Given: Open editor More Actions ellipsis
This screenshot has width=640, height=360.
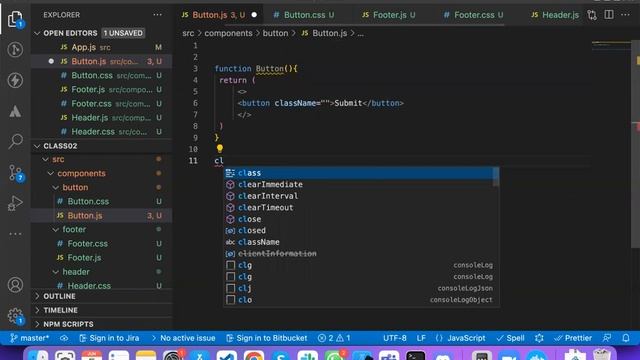Looking at the screenshot, I should coord(625,15).
